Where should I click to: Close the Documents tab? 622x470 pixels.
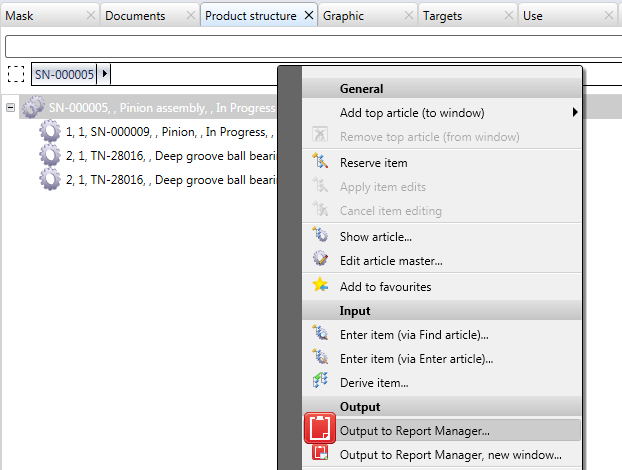point(191,15)
